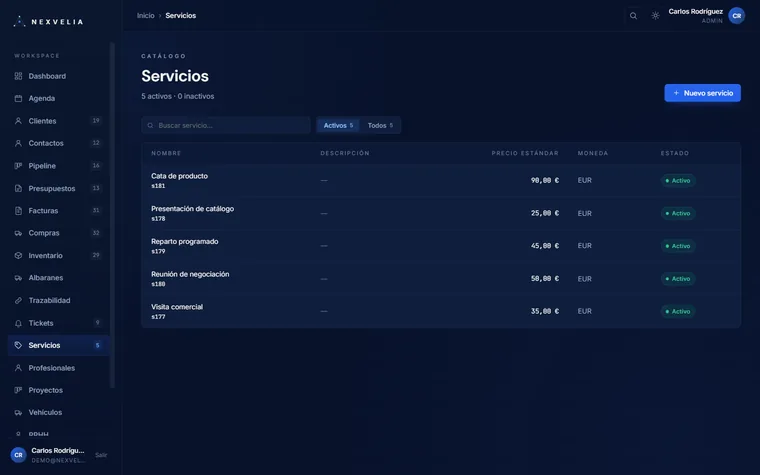The width and height of the screenshot is (760, 475).
Task: Open global search magnifier in header
Action: click(x=633, y=16)
